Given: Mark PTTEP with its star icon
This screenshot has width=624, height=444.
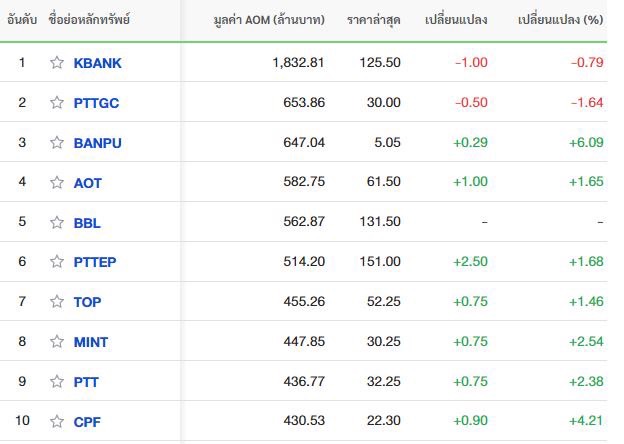Looking at the screenshot, I should 57,261.
